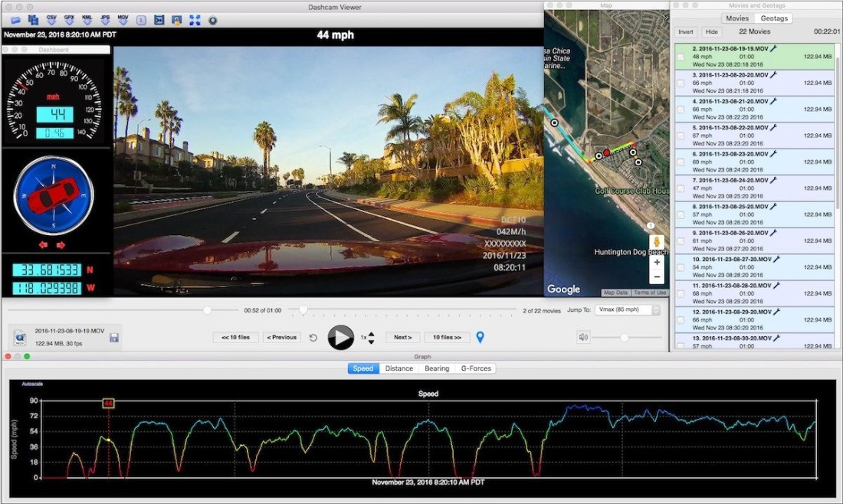Check the box beside movie 7
This screenshot has width=843, height=504.
681,188
